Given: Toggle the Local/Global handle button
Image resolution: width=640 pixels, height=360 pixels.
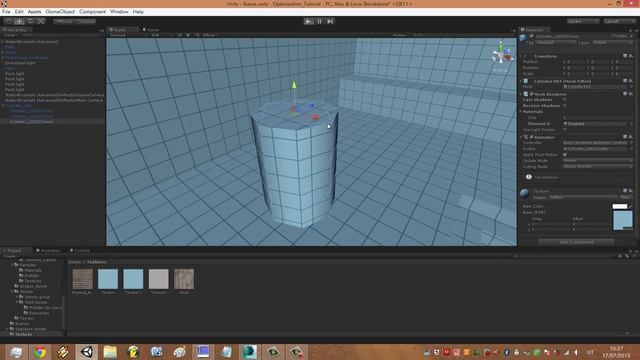Looking at the screenshot, I should click(85, 21).
